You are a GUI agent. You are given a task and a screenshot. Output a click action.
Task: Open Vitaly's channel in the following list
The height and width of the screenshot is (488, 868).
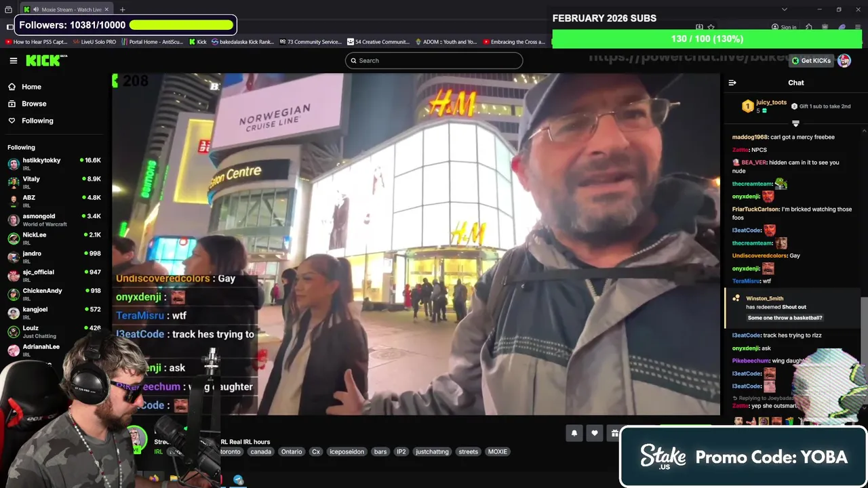54,182
